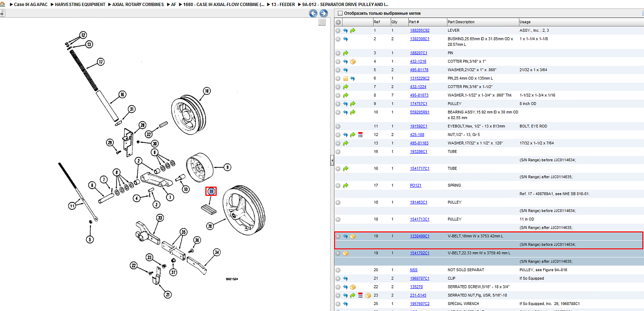Click the green arrow in SERRATED NUT row 231-5145
This screenshot has height=311, width=644.
click(x=352, y=295)
